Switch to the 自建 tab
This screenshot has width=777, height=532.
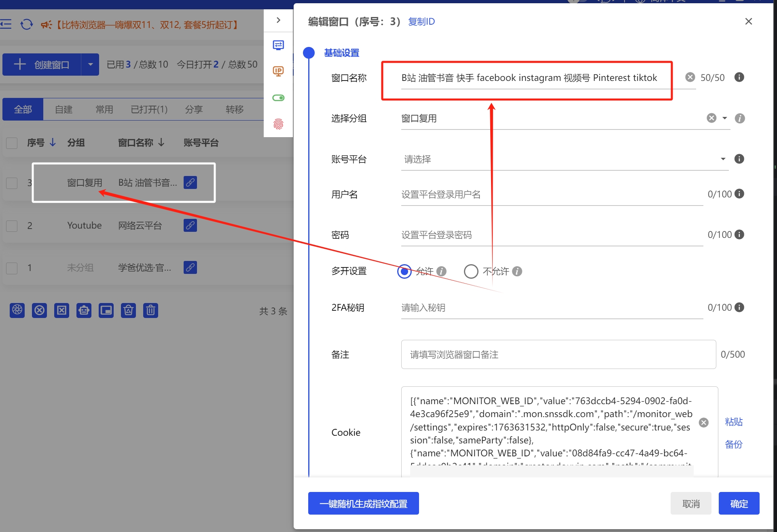click(64, 109)
